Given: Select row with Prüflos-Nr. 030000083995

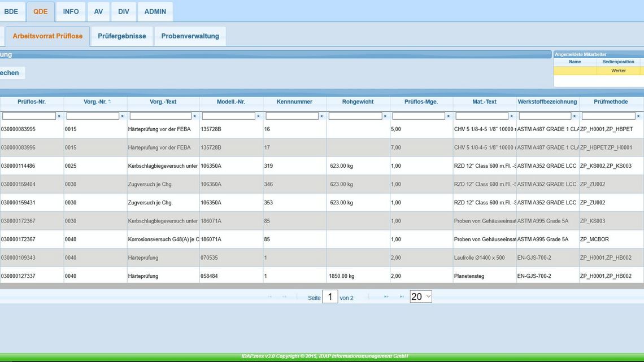Looking at the screenshot, I should pyautogui.click(x=322, y=129).
